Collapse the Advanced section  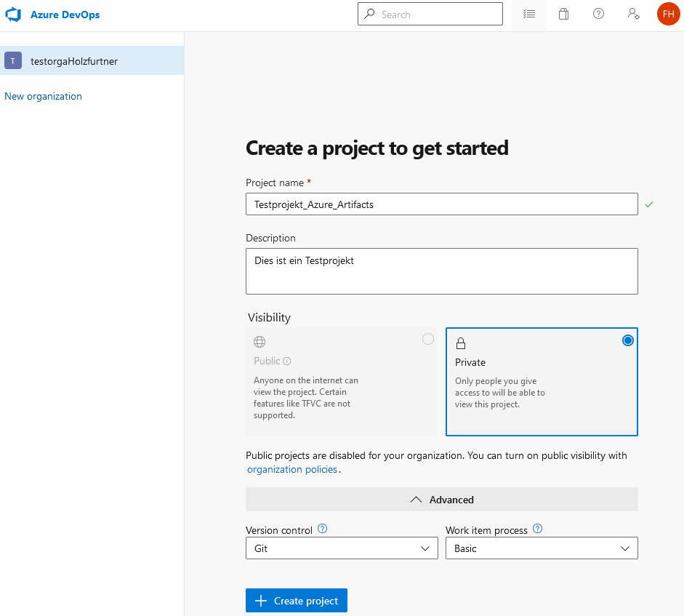[x=441, y=500]
